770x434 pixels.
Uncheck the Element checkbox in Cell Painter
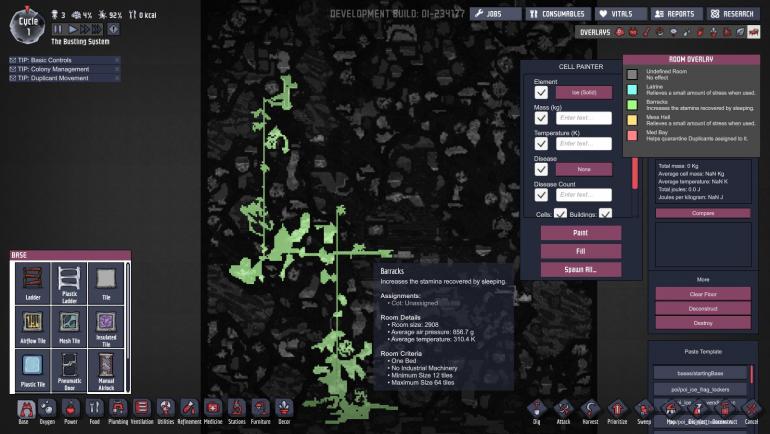coord(541,92)
